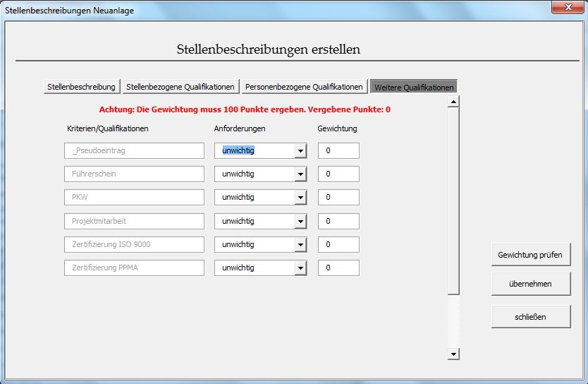Expand Anforderungen dropdown for PKW row
The height and width of the screenshot is (384, 588).
coord(301,198)
